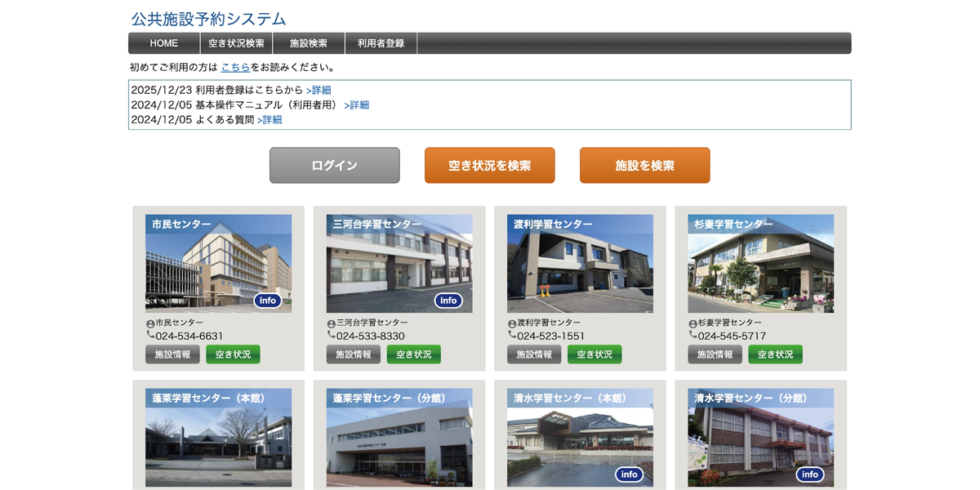Click person icon next to 杉妻学習センター label

point(693,323)
